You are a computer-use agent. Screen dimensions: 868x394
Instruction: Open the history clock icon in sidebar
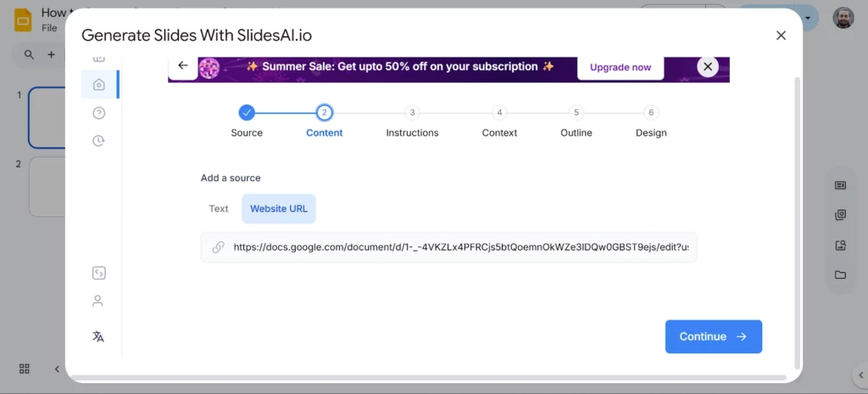pos(99,141)
